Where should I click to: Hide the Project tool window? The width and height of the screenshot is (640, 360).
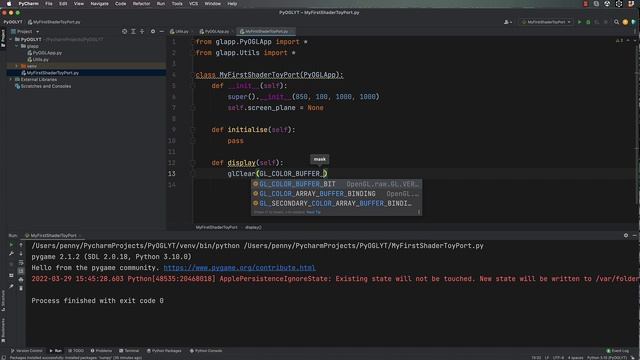pos(162,31)
